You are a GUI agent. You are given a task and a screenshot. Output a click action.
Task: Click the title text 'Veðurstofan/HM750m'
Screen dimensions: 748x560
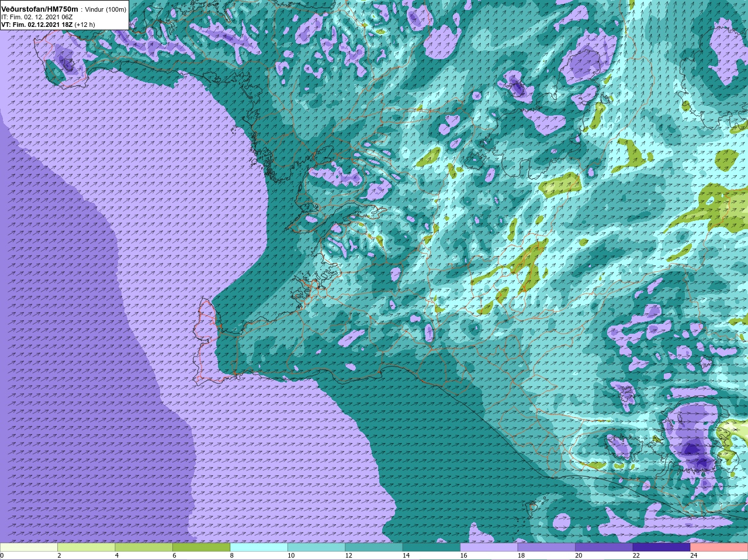click(x=40, y=9)
